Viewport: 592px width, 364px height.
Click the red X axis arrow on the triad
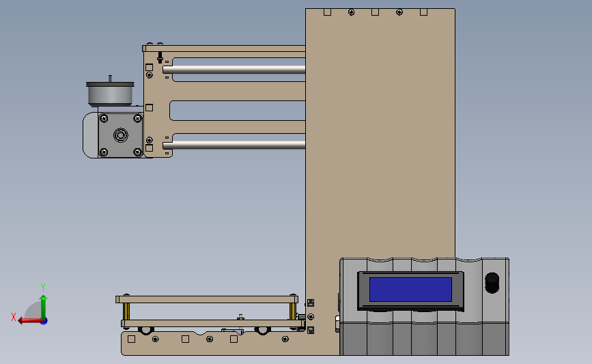[30, 321]
